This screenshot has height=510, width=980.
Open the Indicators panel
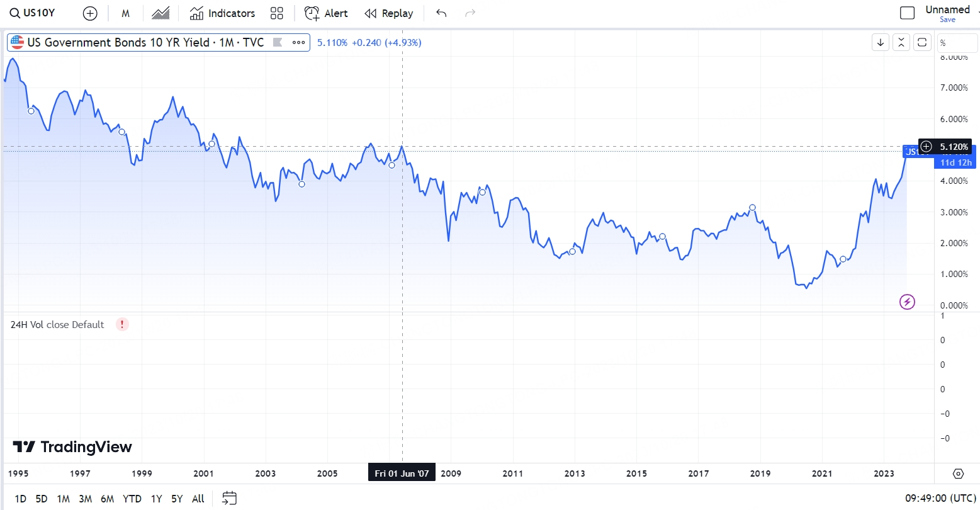pyautogui.click(x=222, y=13)
